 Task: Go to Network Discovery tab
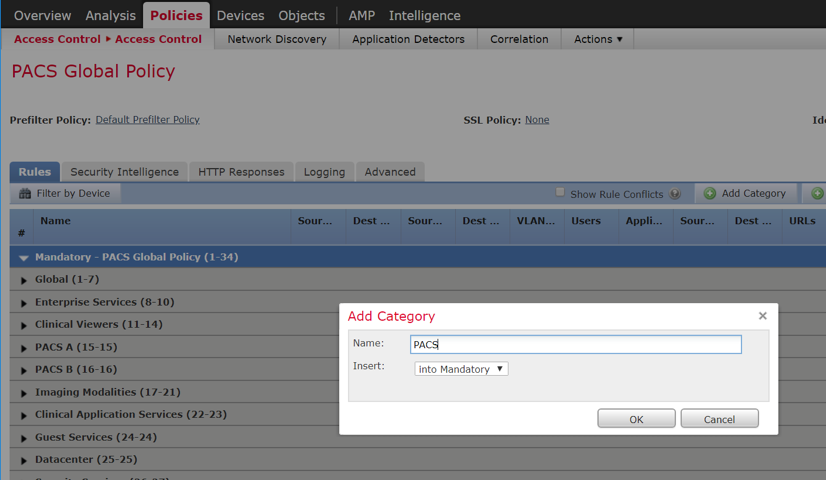pyautogui.click(x=277, y=39)
